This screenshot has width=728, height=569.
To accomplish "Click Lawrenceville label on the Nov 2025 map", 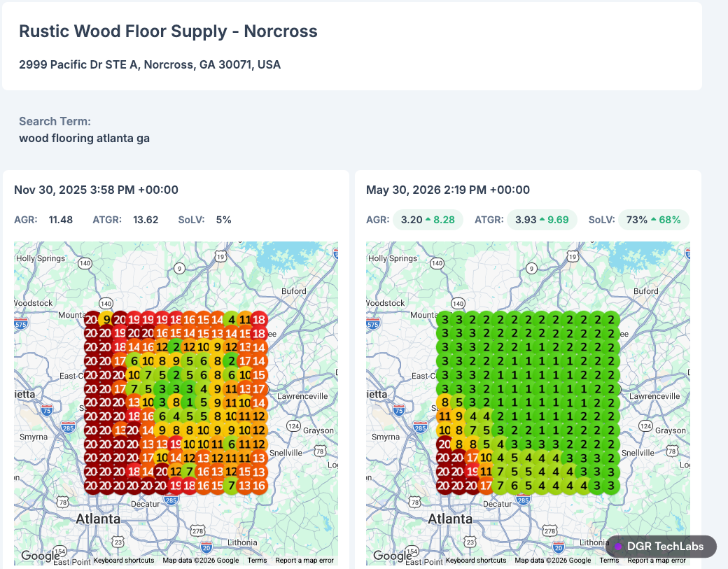I will coord(302,396).
